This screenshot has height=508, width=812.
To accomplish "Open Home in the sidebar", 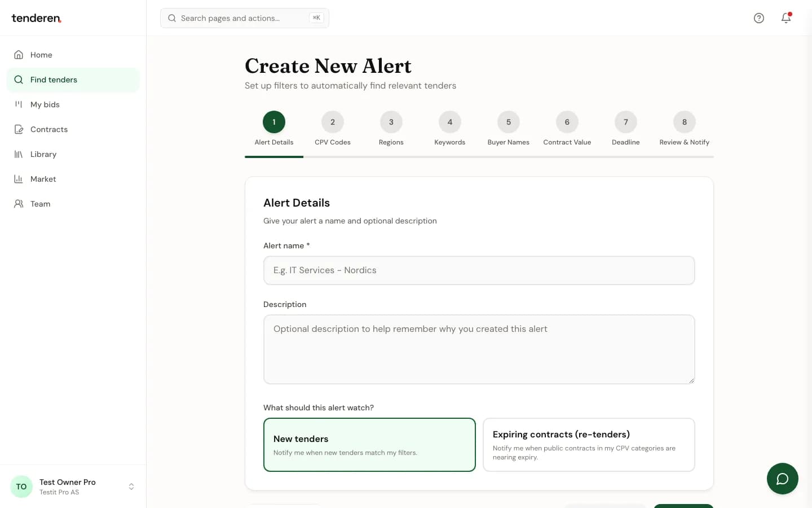I will coord(73,55).
